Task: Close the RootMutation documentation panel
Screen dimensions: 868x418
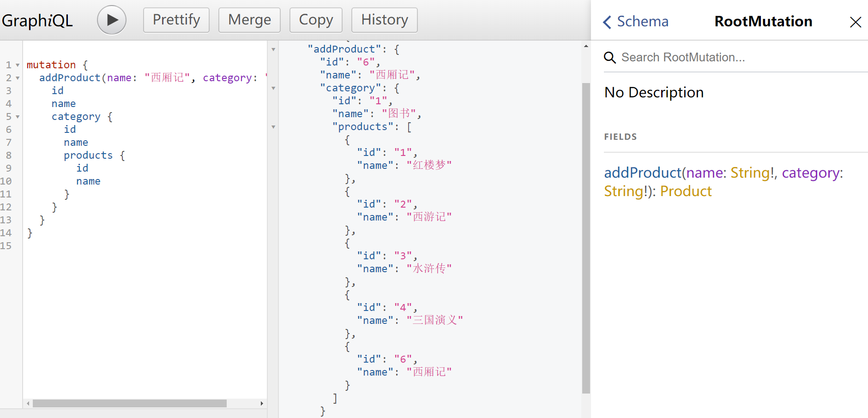Action: (x=856, y=22)
